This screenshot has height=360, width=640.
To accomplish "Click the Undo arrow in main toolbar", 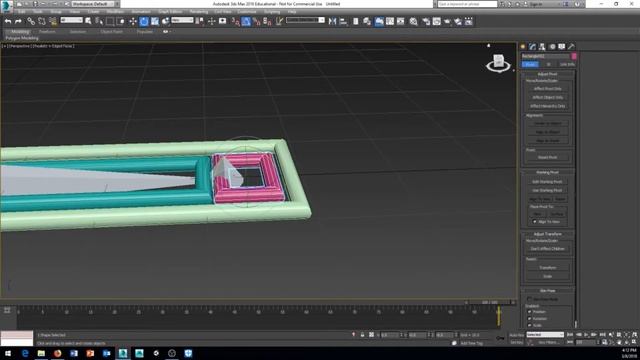I will pos(8,21).
